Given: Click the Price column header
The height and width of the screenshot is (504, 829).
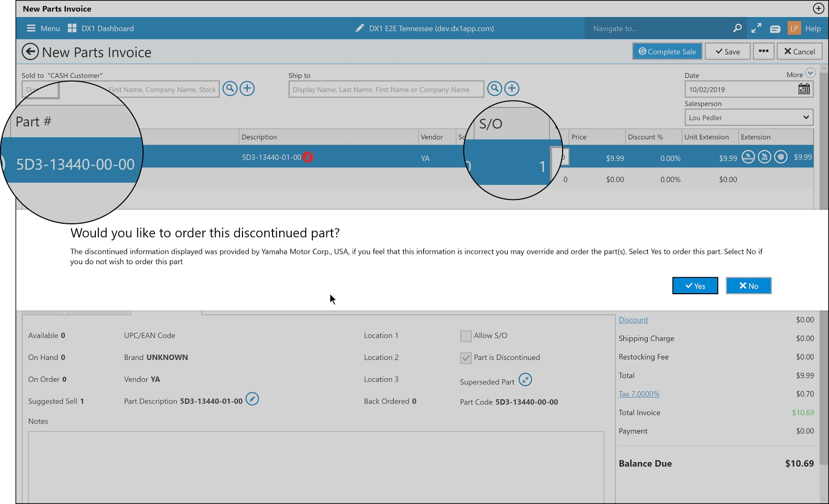Looking at the screenshot, I should point(597,137).
